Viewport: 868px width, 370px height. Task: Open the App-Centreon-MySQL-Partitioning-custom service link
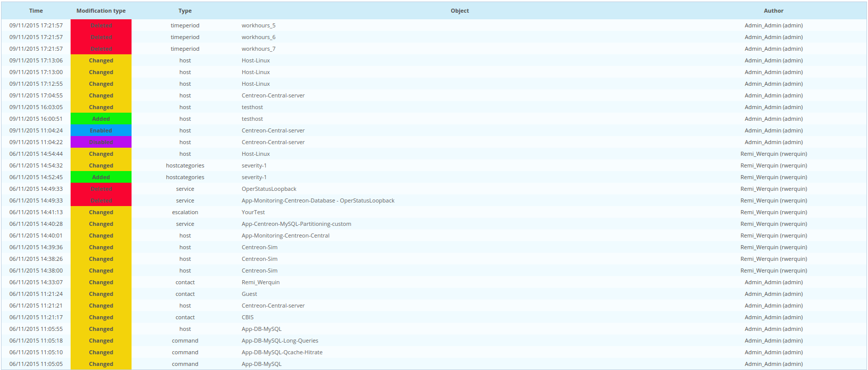[x=296, y=224]
